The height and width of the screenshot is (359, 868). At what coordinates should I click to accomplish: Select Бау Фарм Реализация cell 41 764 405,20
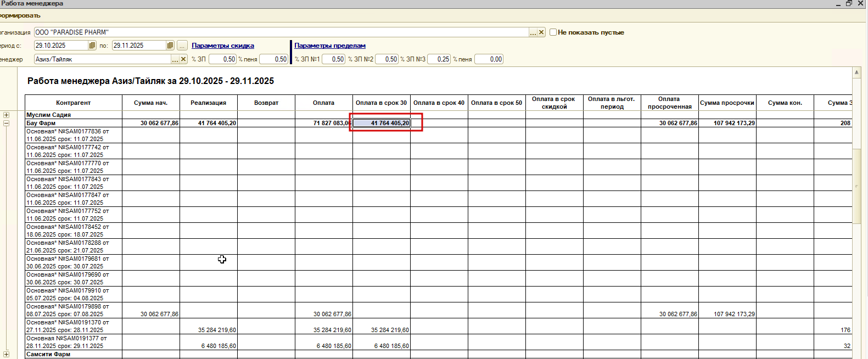coord(209,124)
